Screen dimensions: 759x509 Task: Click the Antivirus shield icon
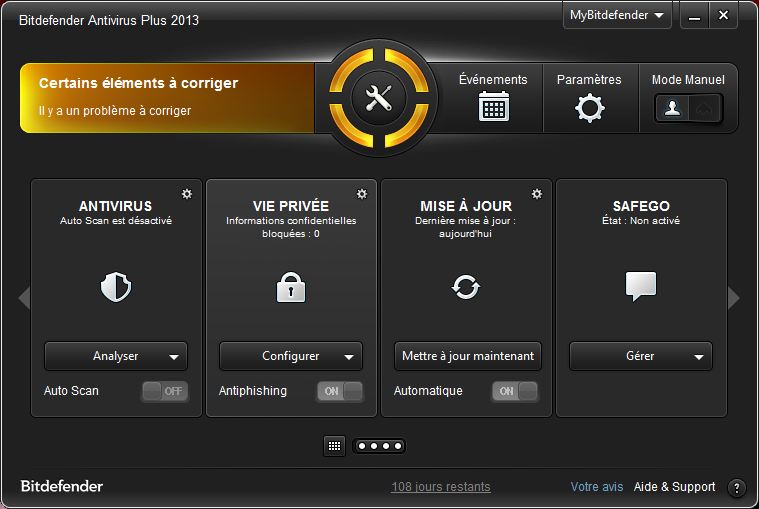[x=116, y=287]
